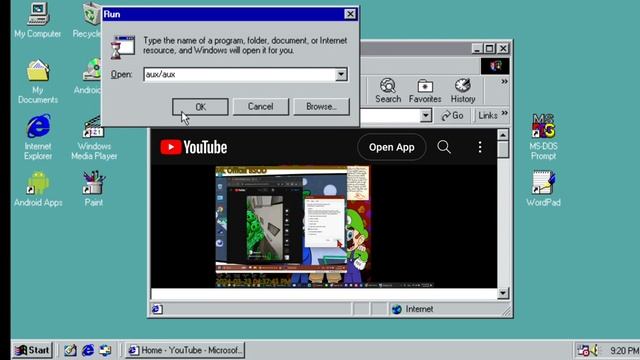This screenshot has height=360, width=640.
Task: Click the YouTube logo
Action: coord(193,147)
